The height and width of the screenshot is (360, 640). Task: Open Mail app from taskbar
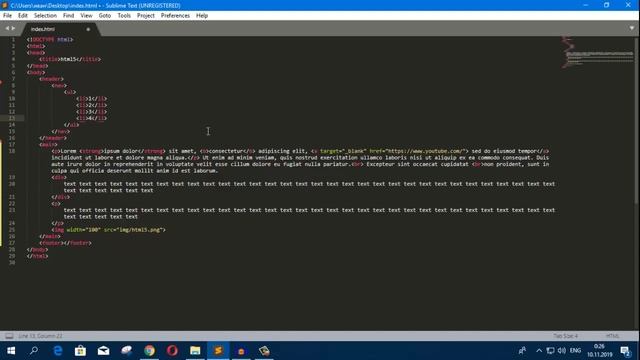[x=103, y=351]
